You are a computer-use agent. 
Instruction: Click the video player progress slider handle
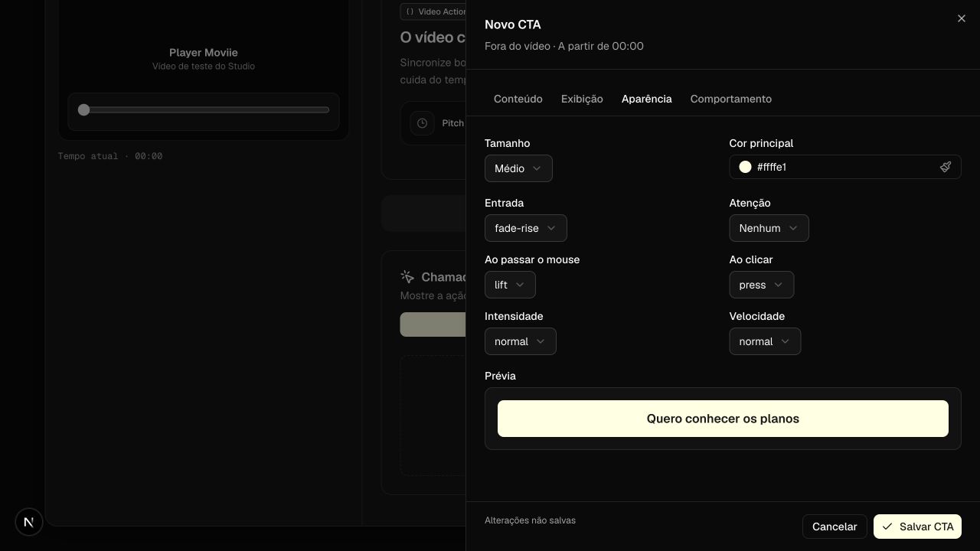84,109
